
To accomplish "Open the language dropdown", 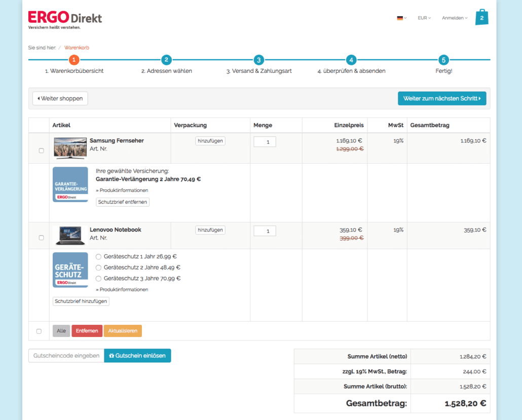I will 402,18.
